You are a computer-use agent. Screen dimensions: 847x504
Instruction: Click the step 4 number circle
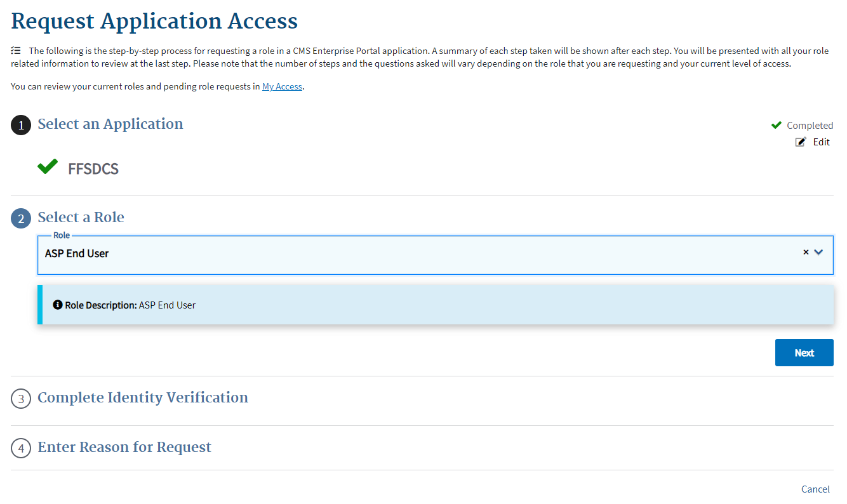tap(21, 448)
